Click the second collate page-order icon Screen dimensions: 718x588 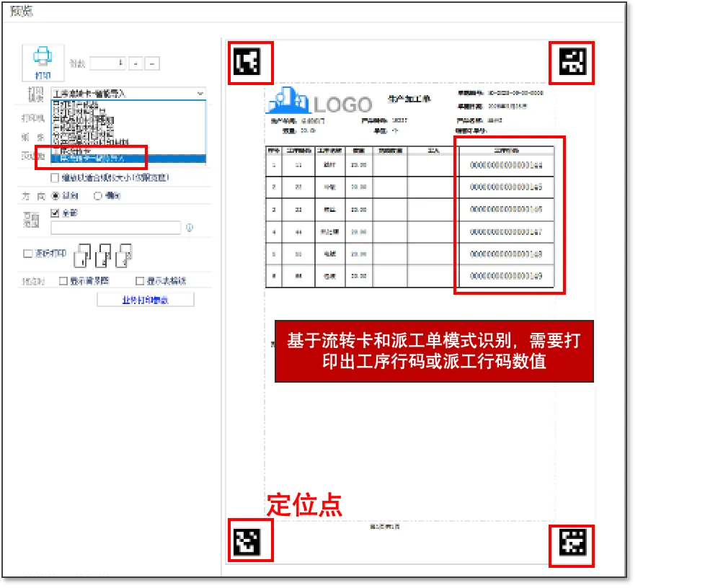(x=103, y=255)
